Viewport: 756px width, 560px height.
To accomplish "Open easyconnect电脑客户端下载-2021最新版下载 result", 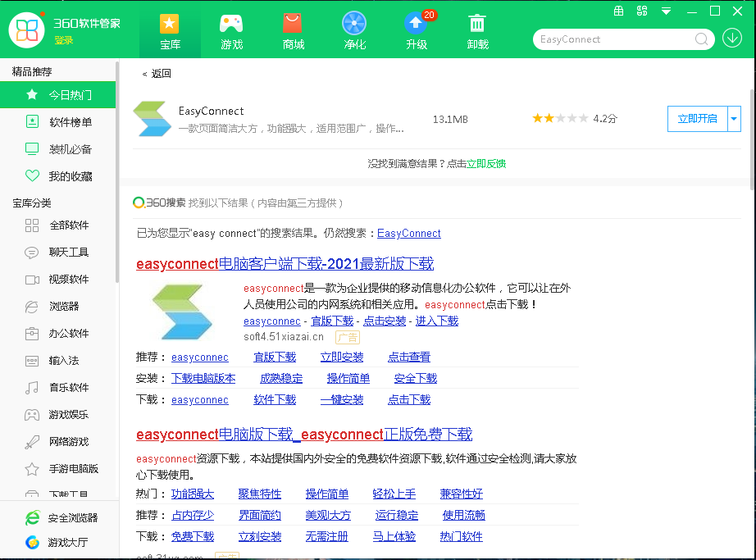I will (285, 264).
